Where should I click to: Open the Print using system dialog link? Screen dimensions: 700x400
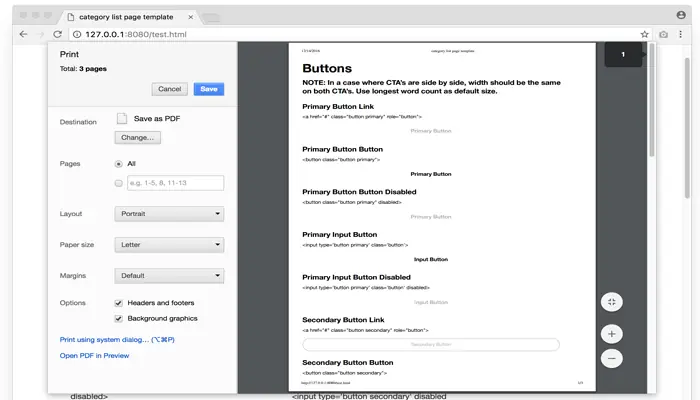[x=117, y=340]
